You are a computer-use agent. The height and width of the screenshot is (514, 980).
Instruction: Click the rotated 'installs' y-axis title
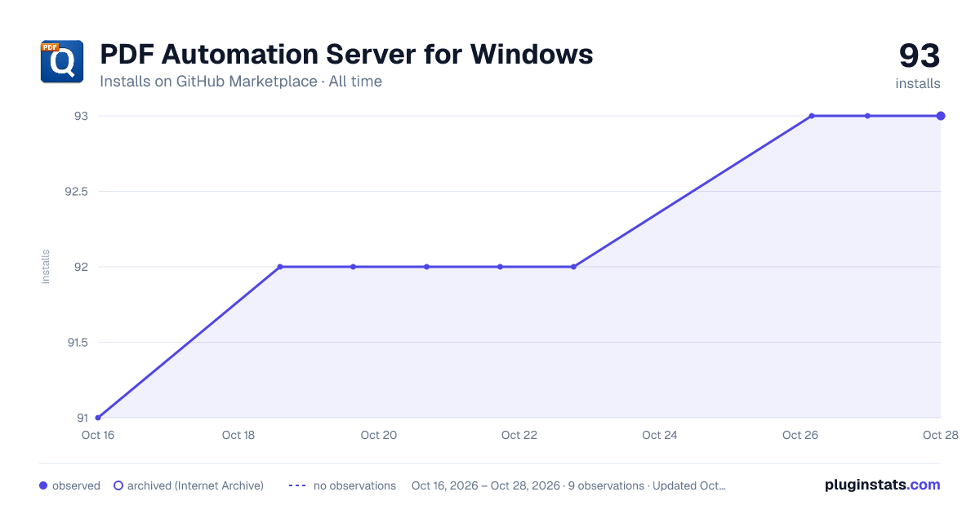(x=46, y=267)
